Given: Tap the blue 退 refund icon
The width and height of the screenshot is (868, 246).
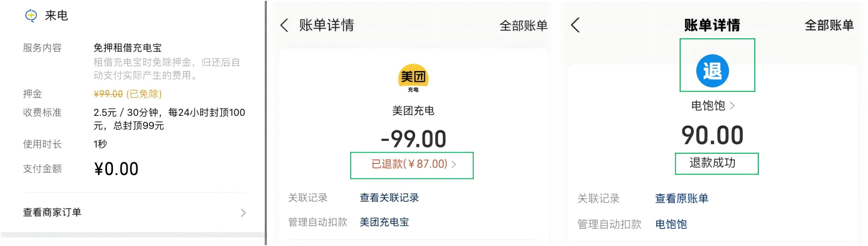Looking at the screenshot, I should tap(713, 71).
